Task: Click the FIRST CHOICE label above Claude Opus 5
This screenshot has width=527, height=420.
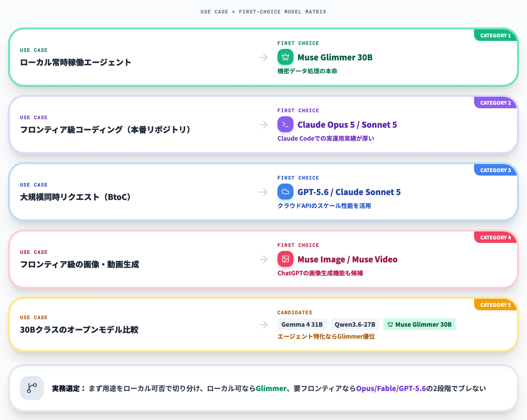Action: (298, 110)
